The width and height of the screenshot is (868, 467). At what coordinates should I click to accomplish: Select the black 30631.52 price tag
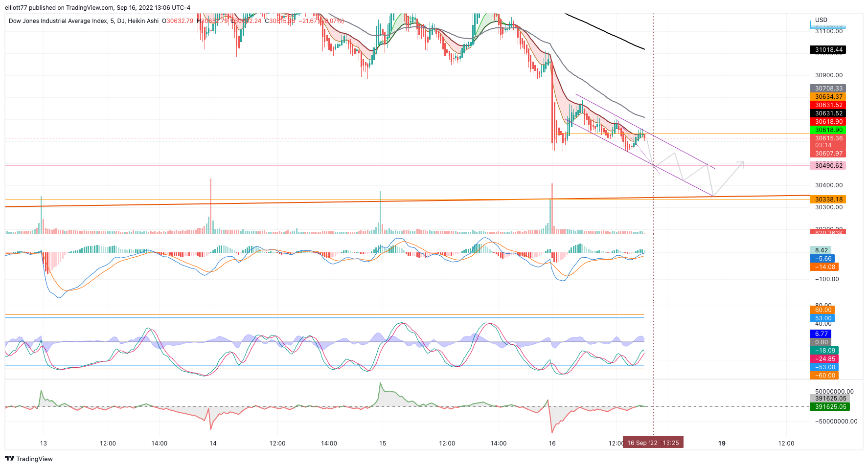point(828,113)
